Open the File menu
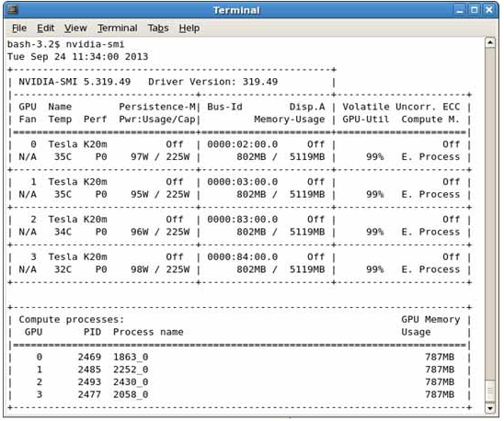The height and width of the screenshot is (421, 504). tap(19, 28)
